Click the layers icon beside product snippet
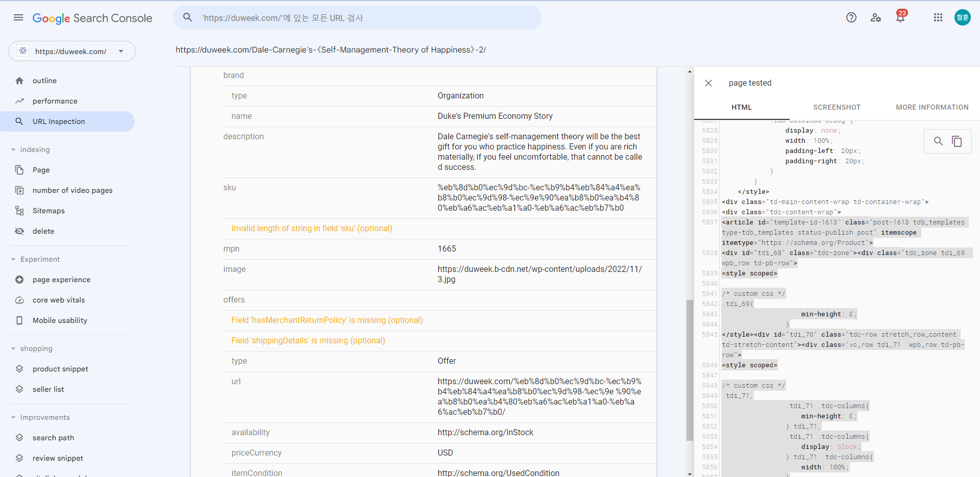This screenshot has height=477, width=980. pos(19,369)
